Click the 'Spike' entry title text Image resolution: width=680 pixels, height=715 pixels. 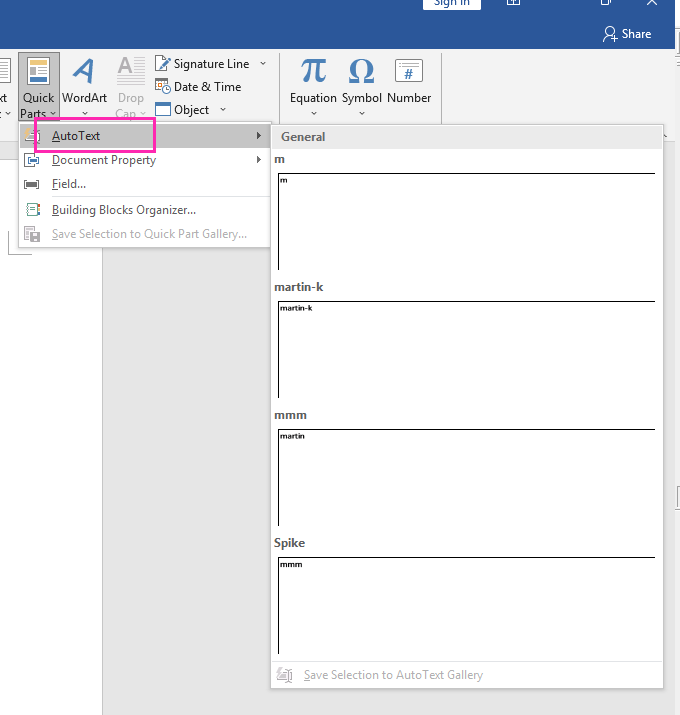coord(289,543)
